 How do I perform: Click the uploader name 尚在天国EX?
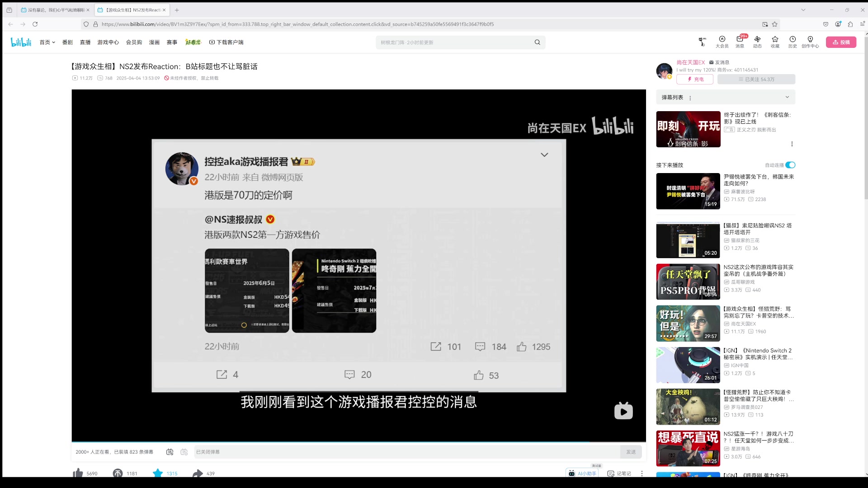[690, 62]
